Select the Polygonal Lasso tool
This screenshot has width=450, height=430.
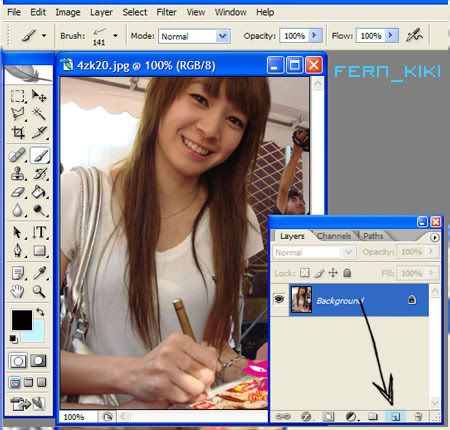18,114
